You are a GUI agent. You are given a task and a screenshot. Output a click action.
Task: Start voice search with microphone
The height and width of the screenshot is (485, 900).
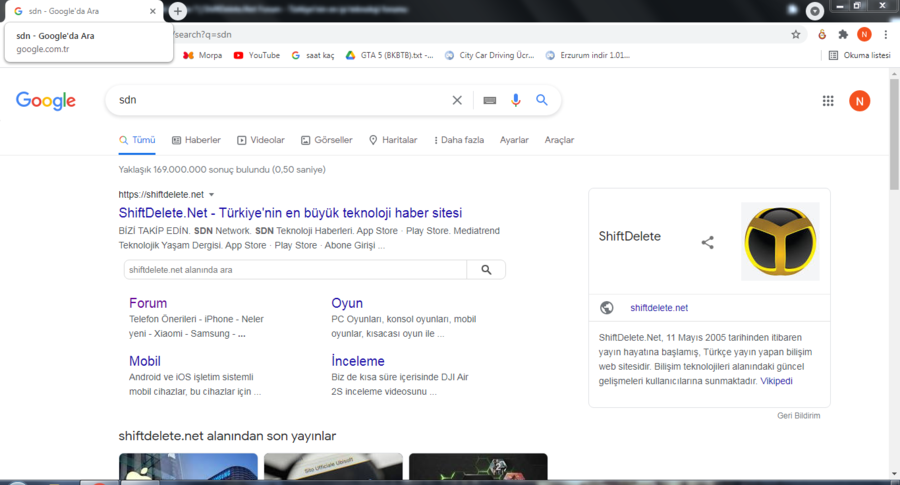pyautogui.click(x=515, y=100)
